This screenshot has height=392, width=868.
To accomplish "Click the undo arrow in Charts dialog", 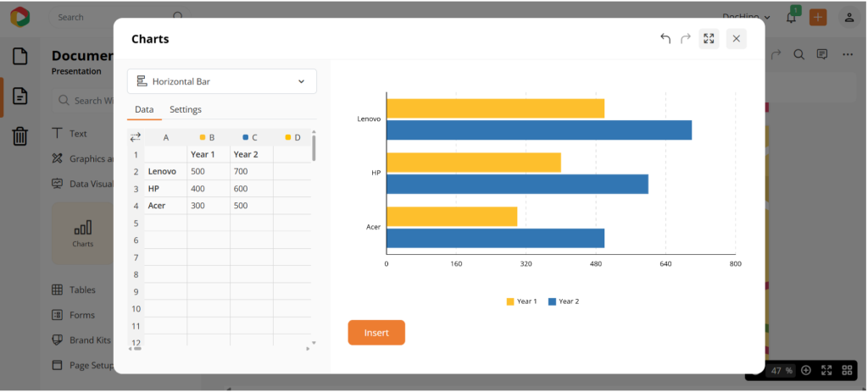I will click(665, 39).
